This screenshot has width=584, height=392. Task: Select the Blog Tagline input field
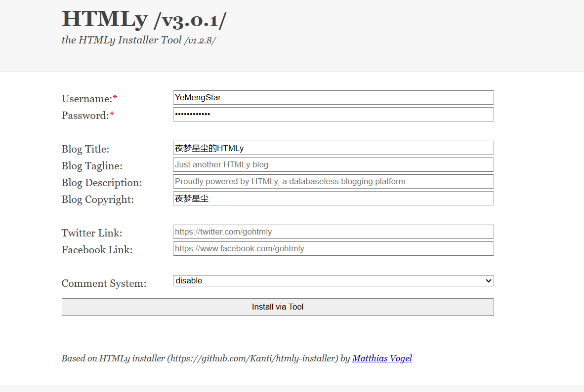tap(333, 165)
